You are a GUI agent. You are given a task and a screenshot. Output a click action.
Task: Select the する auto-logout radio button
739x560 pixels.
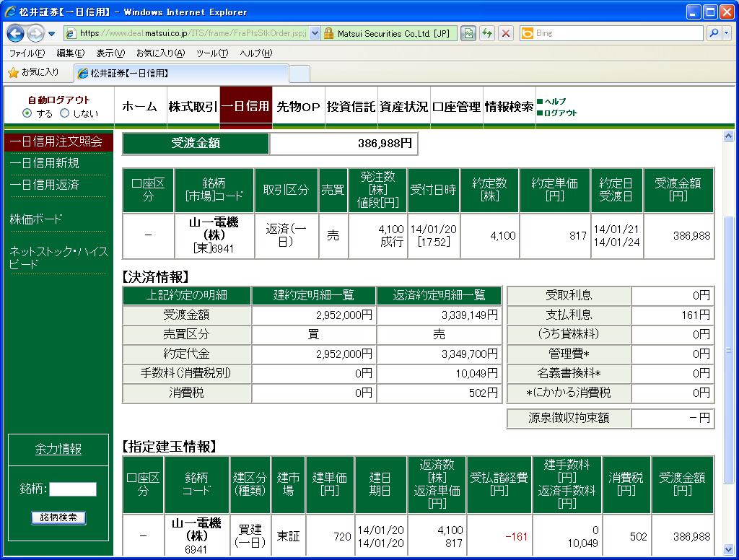27,113
